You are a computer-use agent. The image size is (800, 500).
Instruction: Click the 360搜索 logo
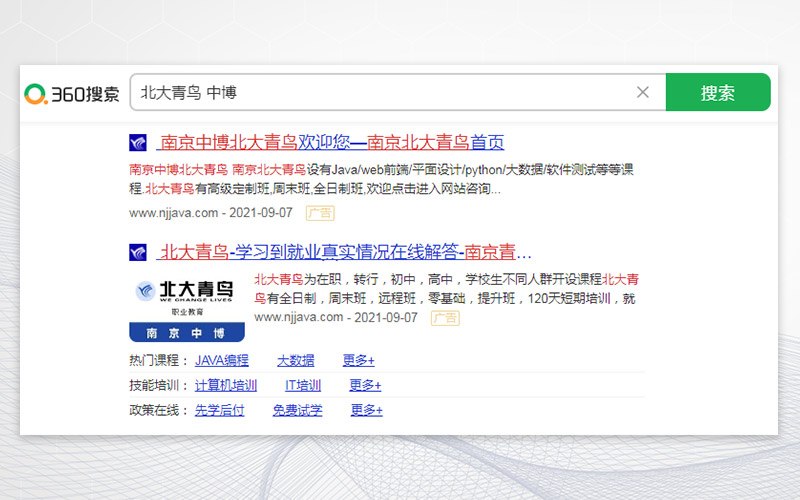click(72, 94)
